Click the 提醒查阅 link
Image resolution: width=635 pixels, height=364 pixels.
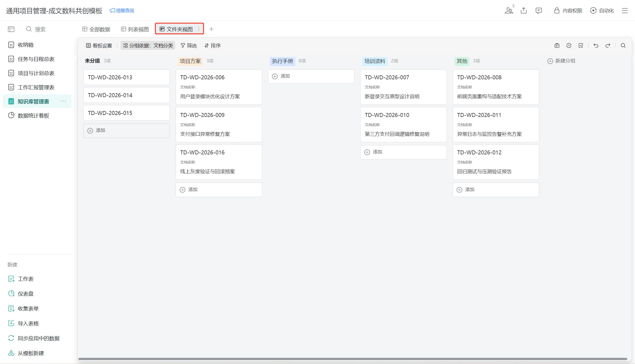click(122, 10)
